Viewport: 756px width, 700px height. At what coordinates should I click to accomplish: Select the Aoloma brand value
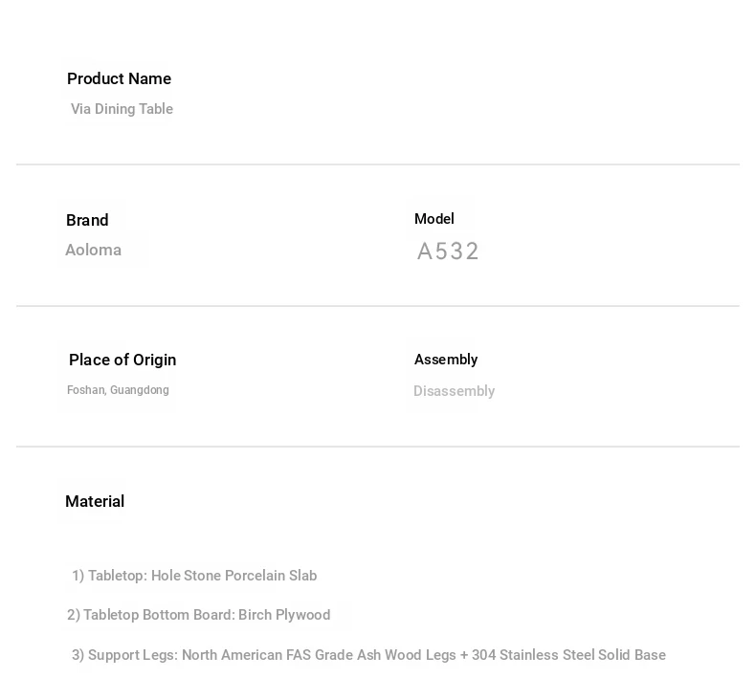[94, 250]
